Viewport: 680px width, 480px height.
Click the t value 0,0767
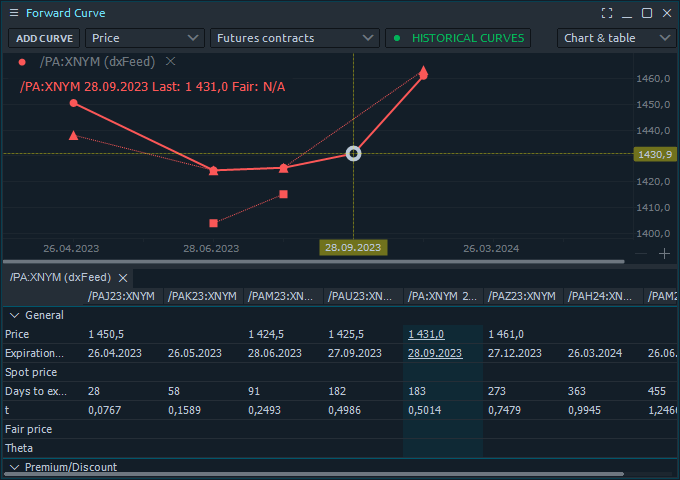point(105,411)
